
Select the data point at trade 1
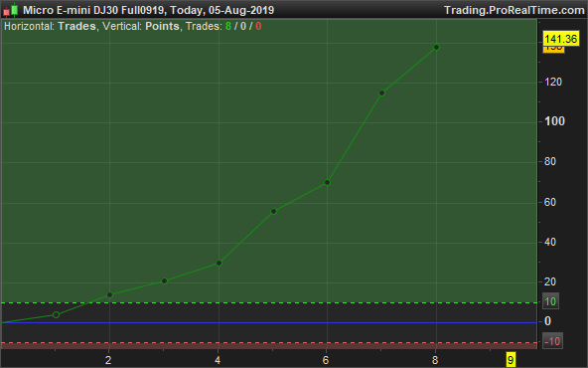coord(56,314)
